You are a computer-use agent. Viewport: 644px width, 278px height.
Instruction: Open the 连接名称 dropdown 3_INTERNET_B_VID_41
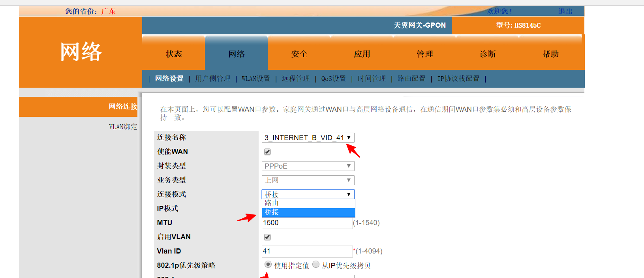coord(308,137)
